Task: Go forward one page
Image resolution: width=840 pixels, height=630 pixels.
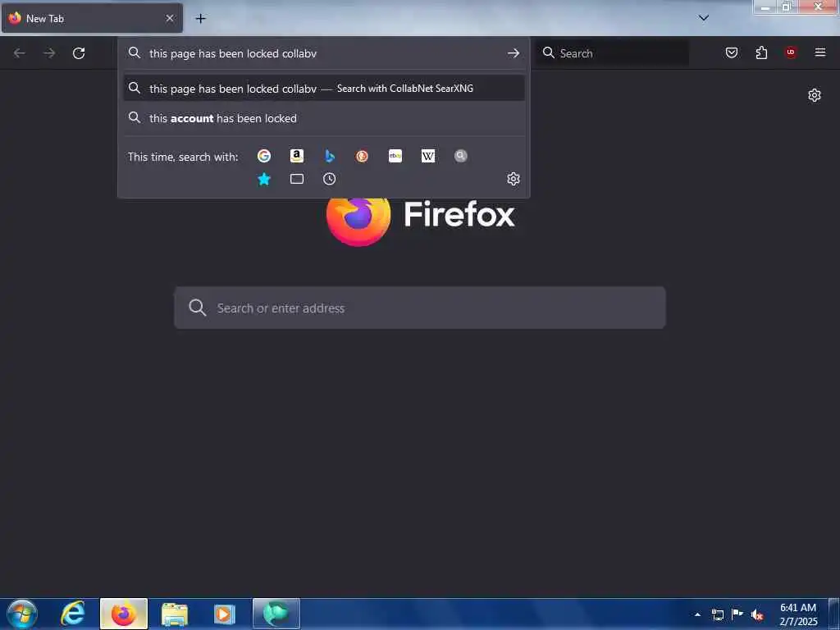Action: (x=49, y=53)
